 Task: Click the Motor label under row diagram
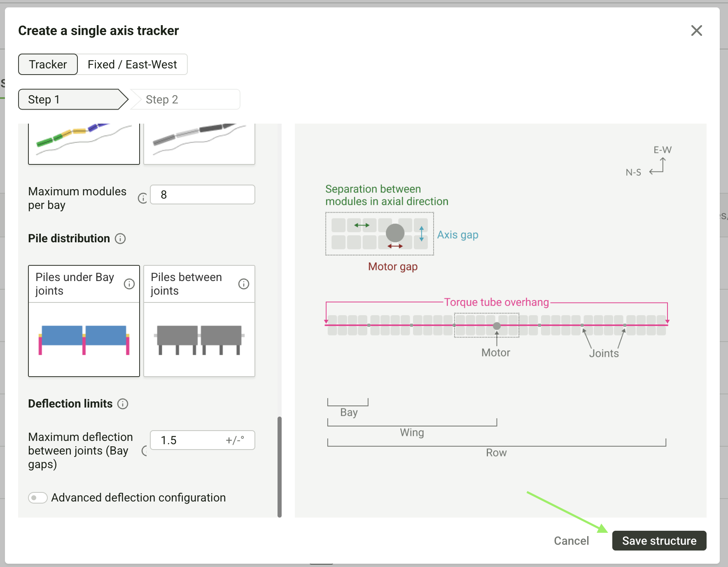point(496,353)
